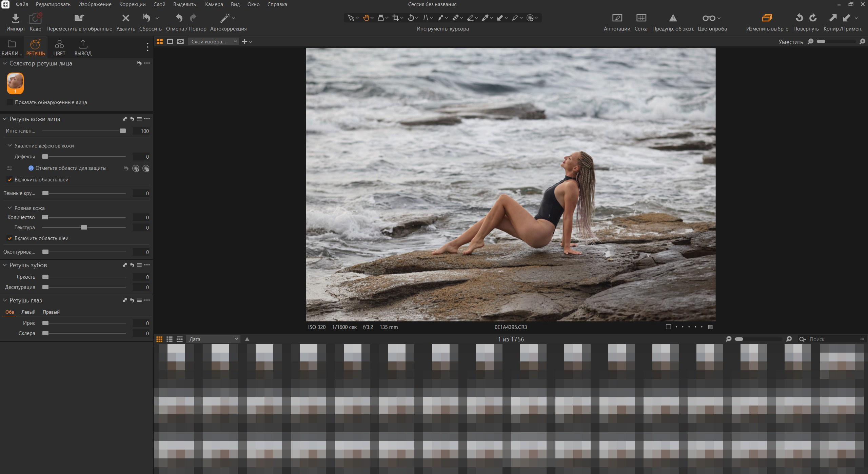This screenshot has height=474, width=868.
Task: Select the Crop tool
Action: click(396, 18)
